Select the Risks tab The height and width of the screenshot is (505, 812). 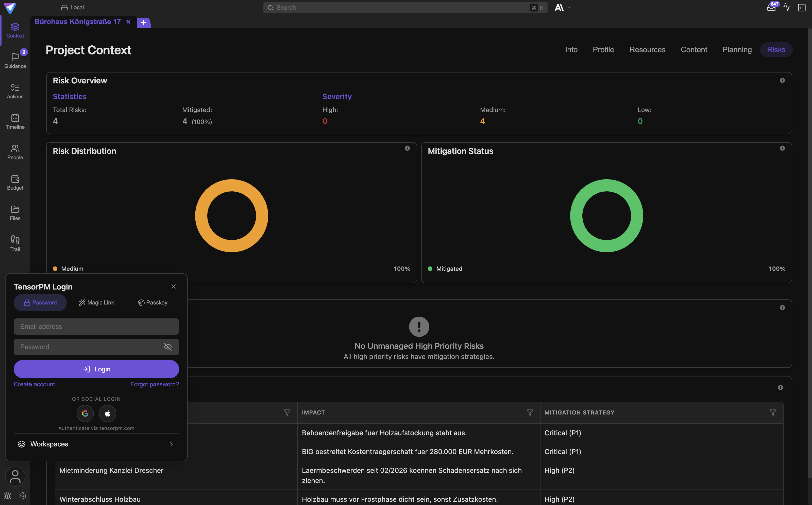click(x=776, y=49)
